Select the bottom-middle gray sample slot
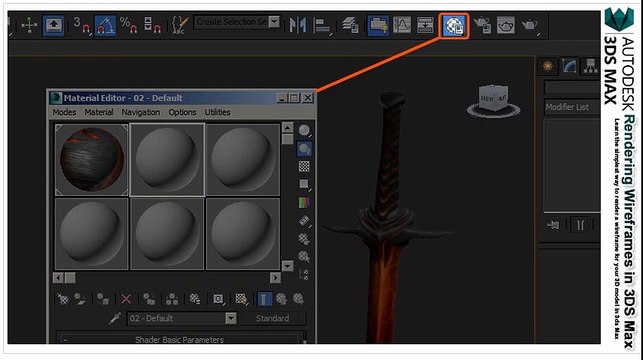The height and width of the screenshot is (360, 643). click(167, 234)
